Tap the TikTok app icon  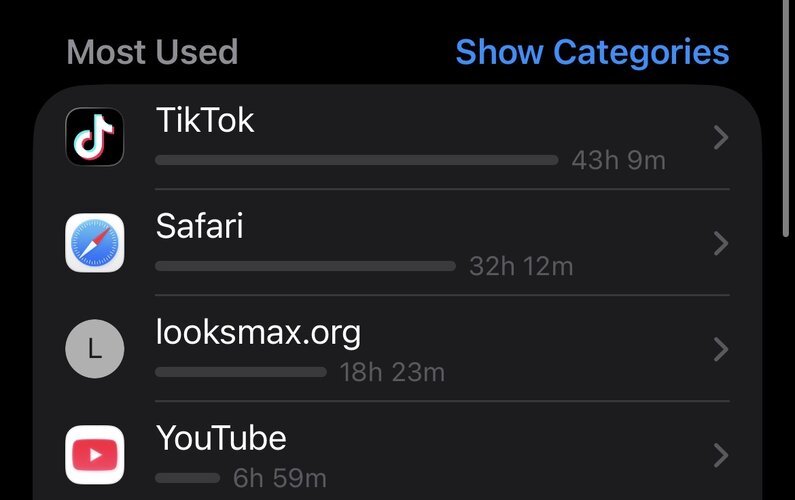pos(94,137)
